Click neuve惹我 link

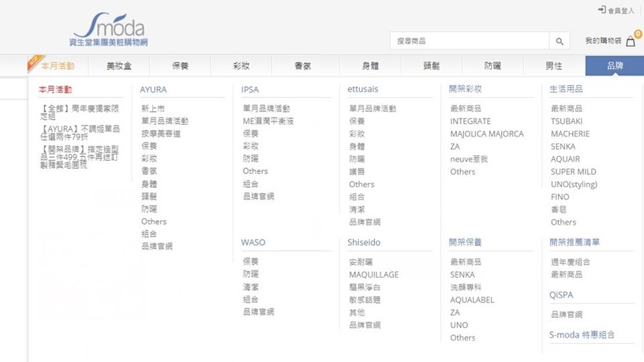click(x=469, y=159)
